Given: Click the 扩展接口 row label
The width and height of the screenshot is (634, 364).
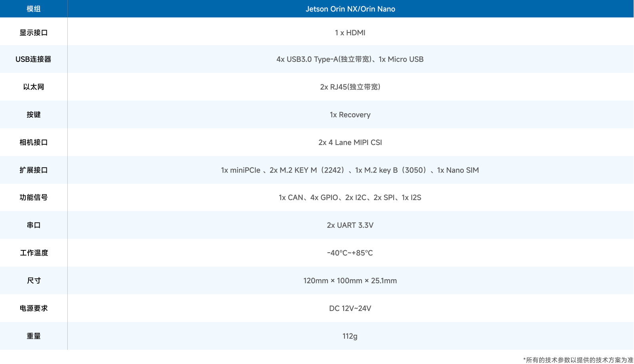Looking at the screenshot, I should click(x=34, y=170).
